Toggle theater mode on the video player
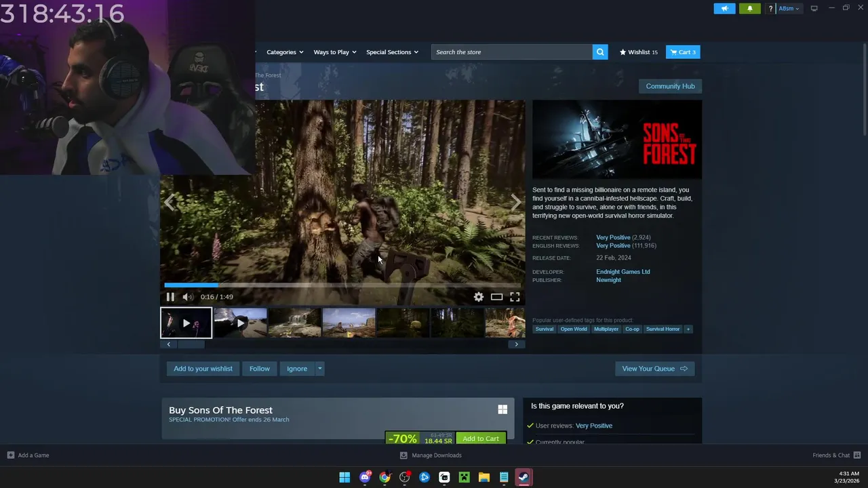Viewport: 868px width, 488px height. point(497,297)
